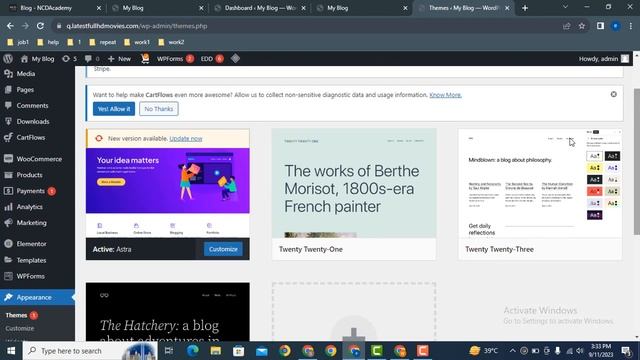Open Chrome profile avatar
Viewport: 640px width, 360px height.
616,26
